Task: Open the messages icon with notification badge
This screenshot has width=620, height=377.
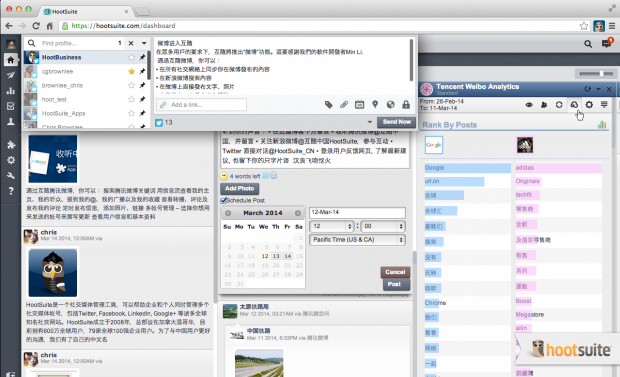Action: [x=607, y=43]
